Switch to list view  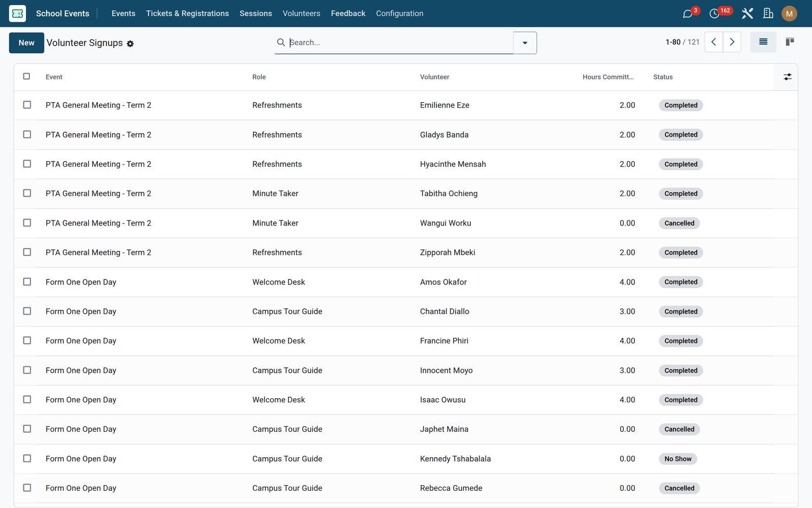click(x=763, y=42)
